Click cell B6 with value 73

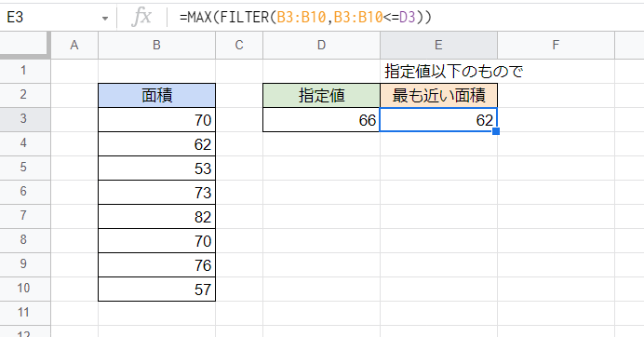(156, 193)
